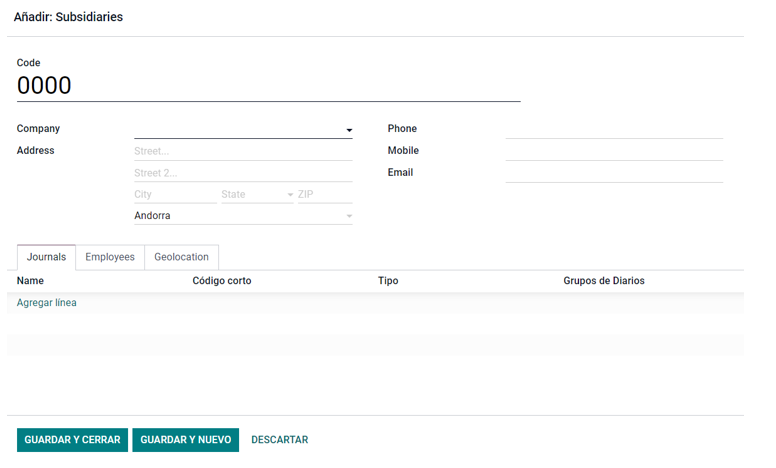Screen dimensions: 776x468
Task: Focus the Street 2 field
Action: pyautogui.click(x=243, y=173)
